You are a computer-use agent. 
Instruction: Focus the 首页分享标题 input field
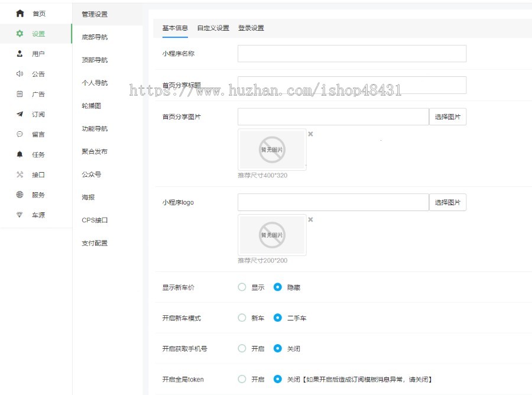[x=352, y=85]
